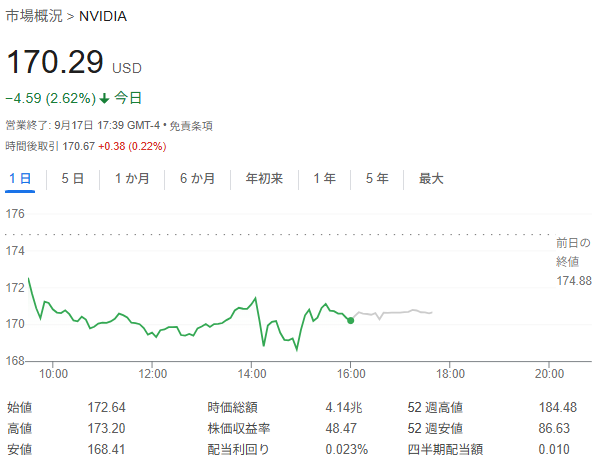Click the 18:00 time axis label
This screenshot has width=605, height=465.
pos(450,374)
